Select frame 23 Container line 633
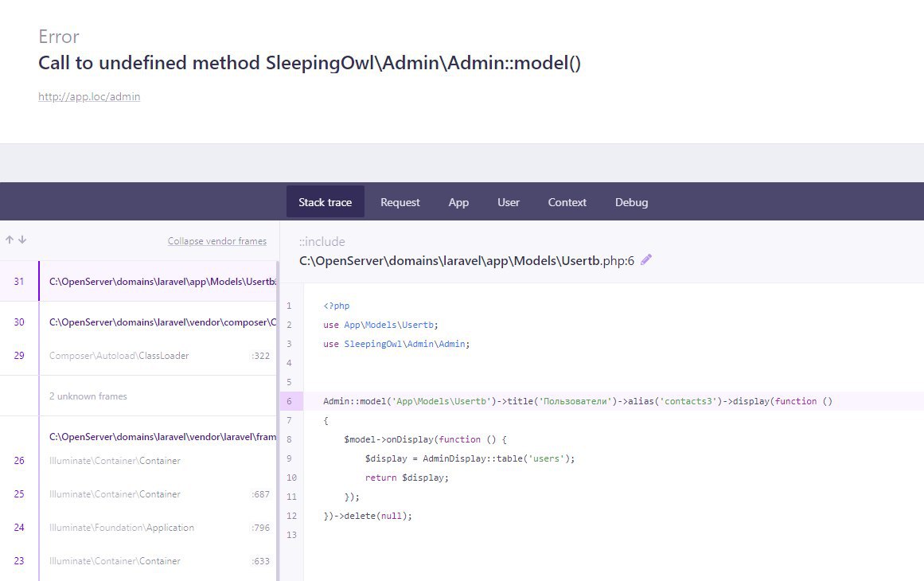924x581 pixels. [138, 561]
